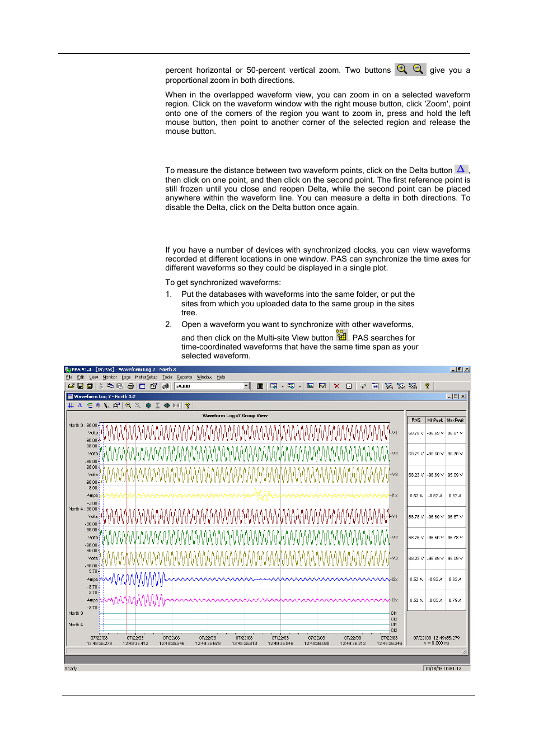Open the Edit menu
The width and height of the screenshot is (534, 756).
coord(81,377)
